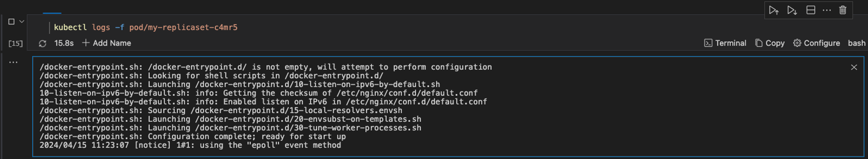Click the spinning re-run icon beside 15.8s
Screen dimensions: 868x159
pos(43,43)
